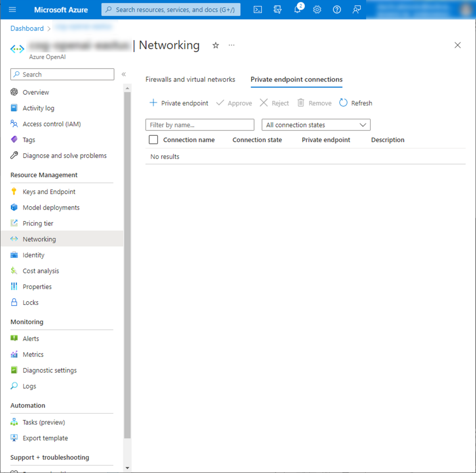Viewport: 476px width, 473px height.
Task: Select Networking in the sidebar
Action: tap(62, 239)
